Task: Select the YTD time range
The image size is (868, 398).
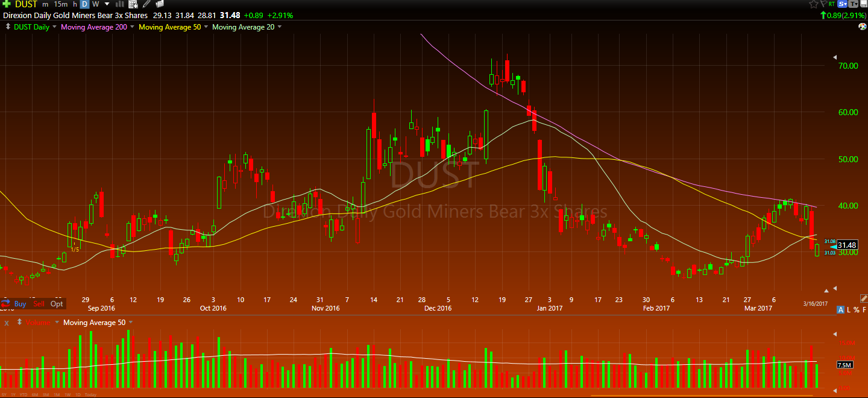Action: [23, 394]
